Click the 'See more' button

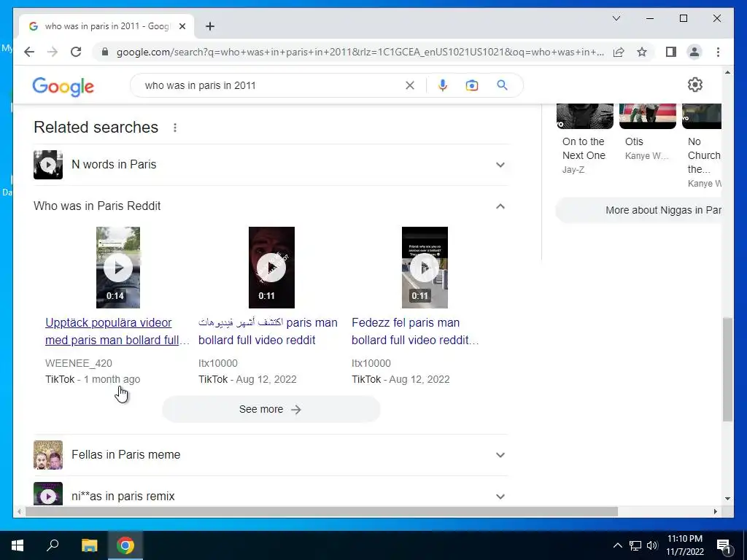coord(271,410)
